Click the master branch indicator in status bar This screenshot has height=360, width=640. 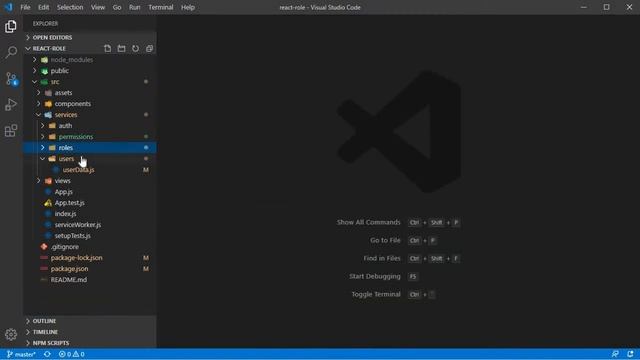coord(21,354)
